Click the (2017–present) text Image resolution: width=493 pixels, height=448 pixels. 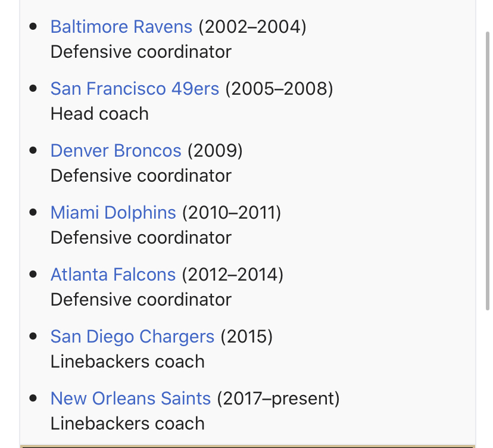click(278, 399)
